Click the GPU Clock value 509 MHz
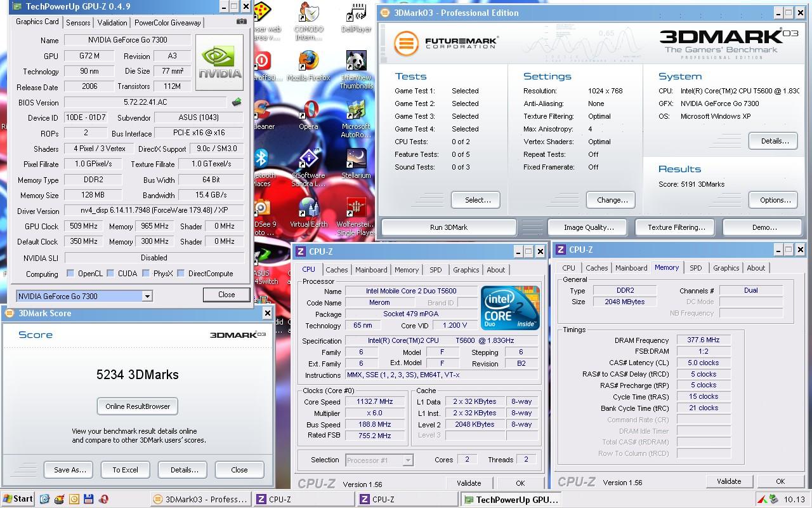 [83, 226]
